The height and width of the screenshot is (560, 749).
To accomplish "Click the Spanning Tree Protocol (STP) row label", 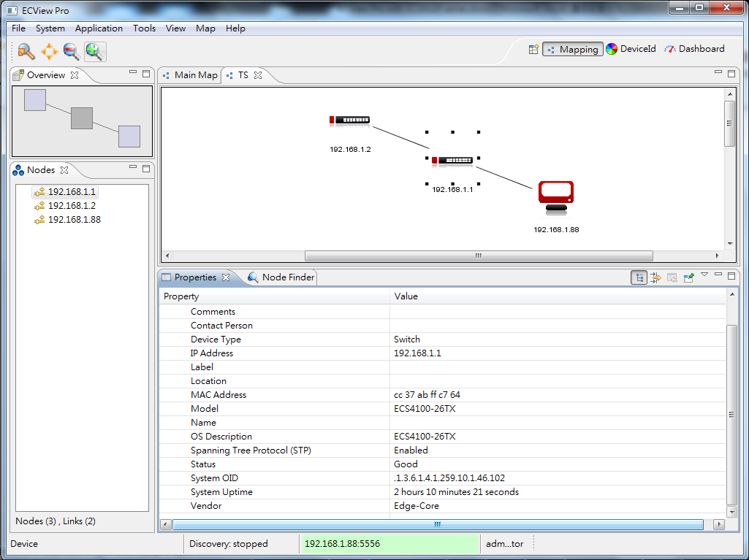I will point(251,450).
